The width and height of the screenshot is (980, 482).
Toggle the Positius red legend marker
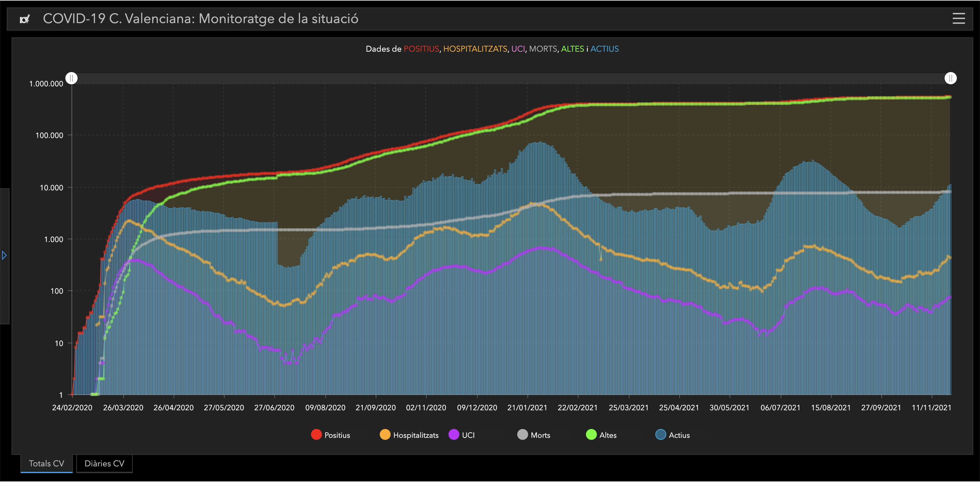(x=316, y=434)
